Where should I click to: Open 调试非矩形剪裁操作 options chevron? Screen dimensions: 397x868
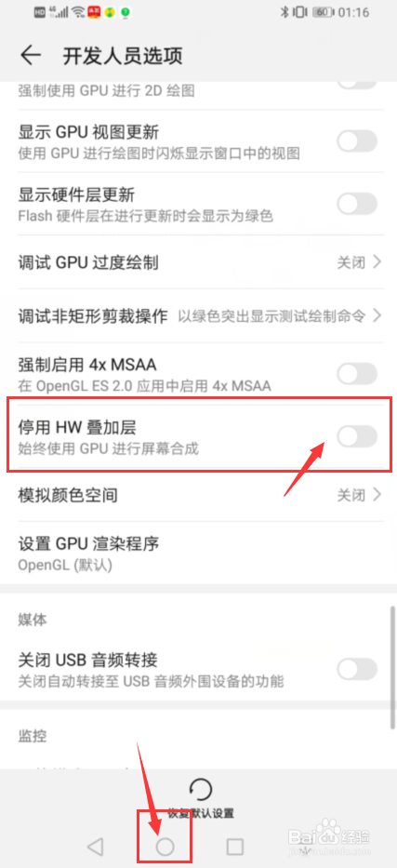[x=377, y=316]
